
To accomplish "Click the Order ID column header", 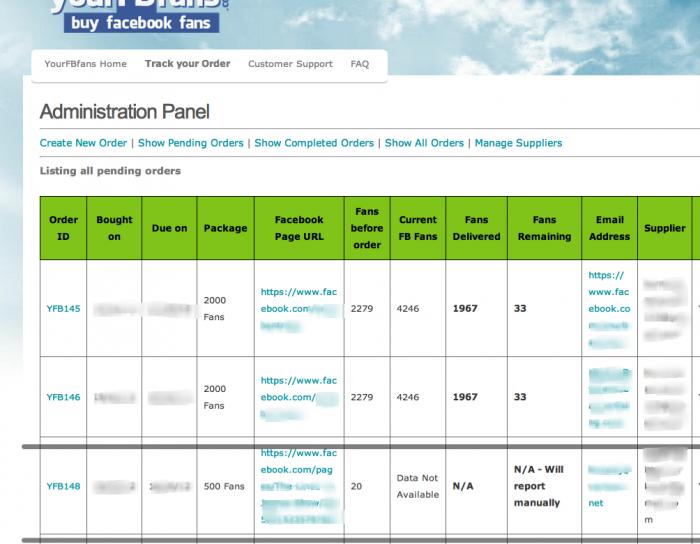I will click(63, 228).
